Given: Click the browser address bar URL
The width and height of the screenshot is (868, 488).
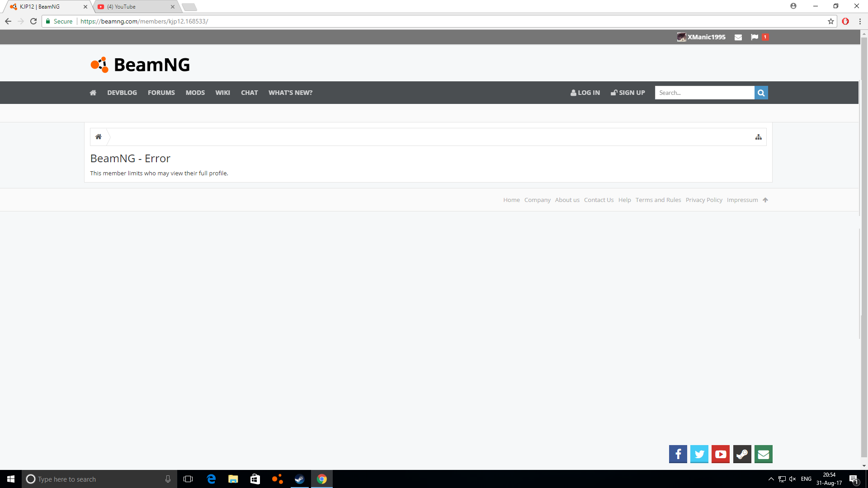Looking at the screenshot, I should [x=144, y=21].
